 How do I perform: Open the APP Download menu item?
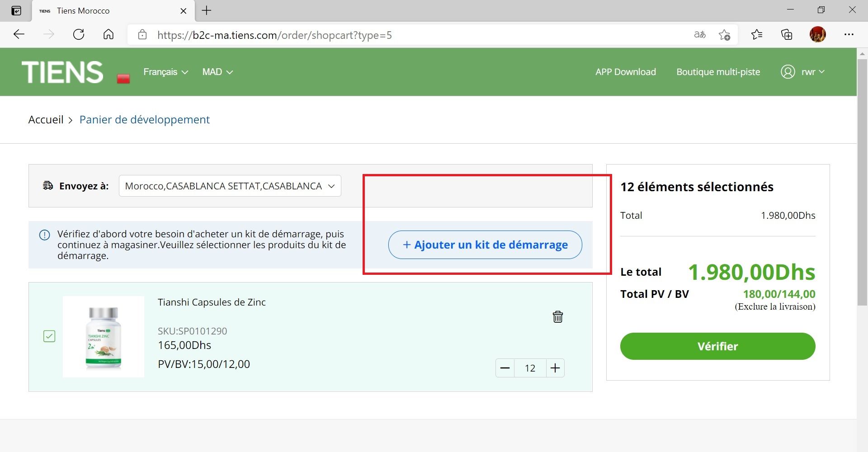(x=625, y=72)
